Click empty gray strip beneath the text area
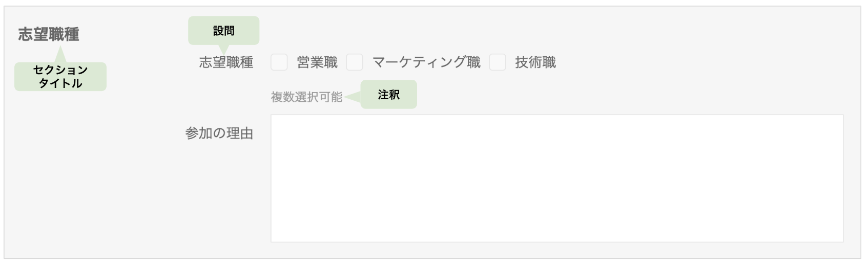This screenshot has width=868, height=268. [x=556, y=250]
